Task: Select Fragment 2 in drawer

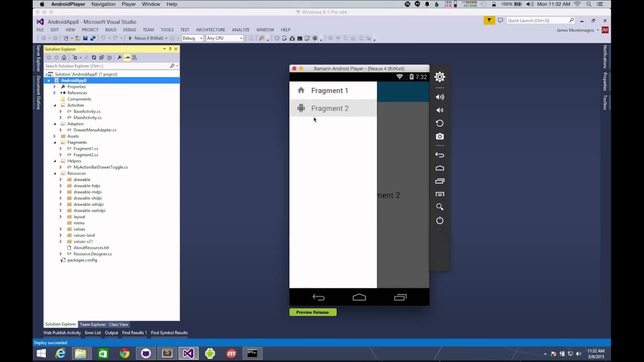Action: pyautogui.click(x=333, y=108)
